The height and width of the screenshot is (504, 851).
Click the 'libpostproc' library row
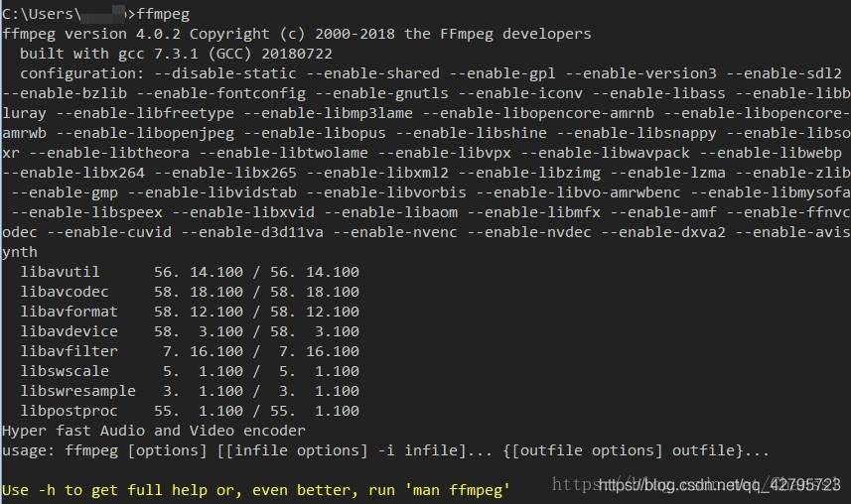[190, 411]
